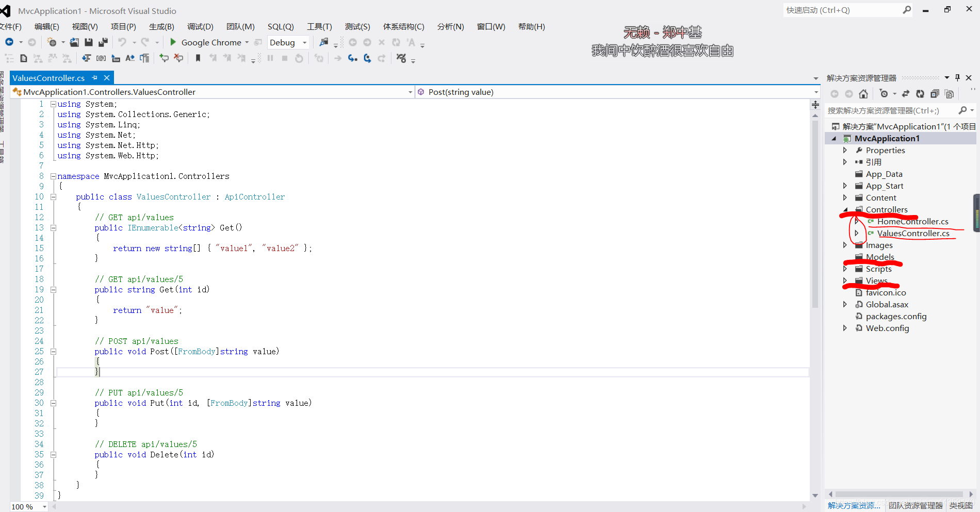The height and width of the screenshot is (512, 980).
Task: Expand the Properties node in Solution Explorer
Action: point(845,150)
